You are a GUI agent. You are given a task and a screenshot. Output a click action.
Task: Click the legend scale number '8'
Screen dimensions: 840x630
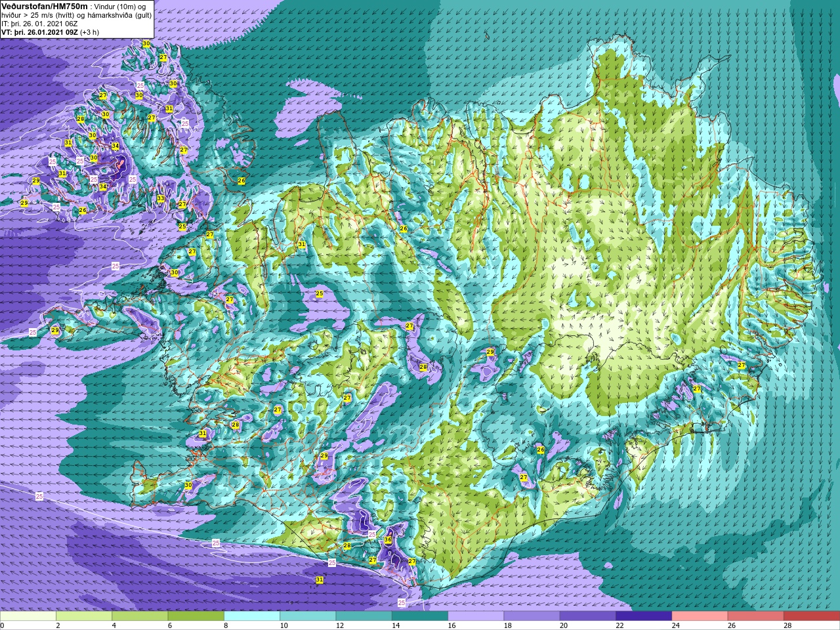tap(226, 625)
